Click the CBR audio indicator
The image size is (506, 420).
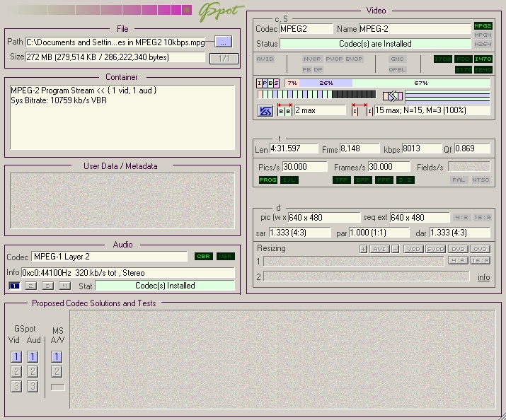click(204, 257)
